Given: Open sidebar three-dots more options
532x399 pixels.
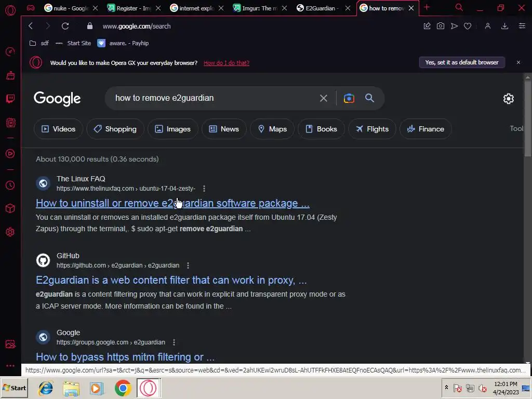Looking at the screenshot, I should (10, 366).
